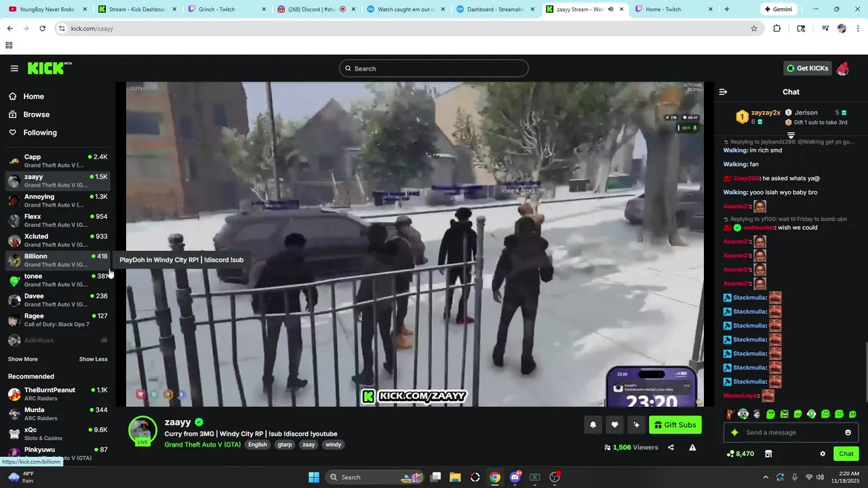Open File Explorer from the taskbar

[x=455, y=477]
